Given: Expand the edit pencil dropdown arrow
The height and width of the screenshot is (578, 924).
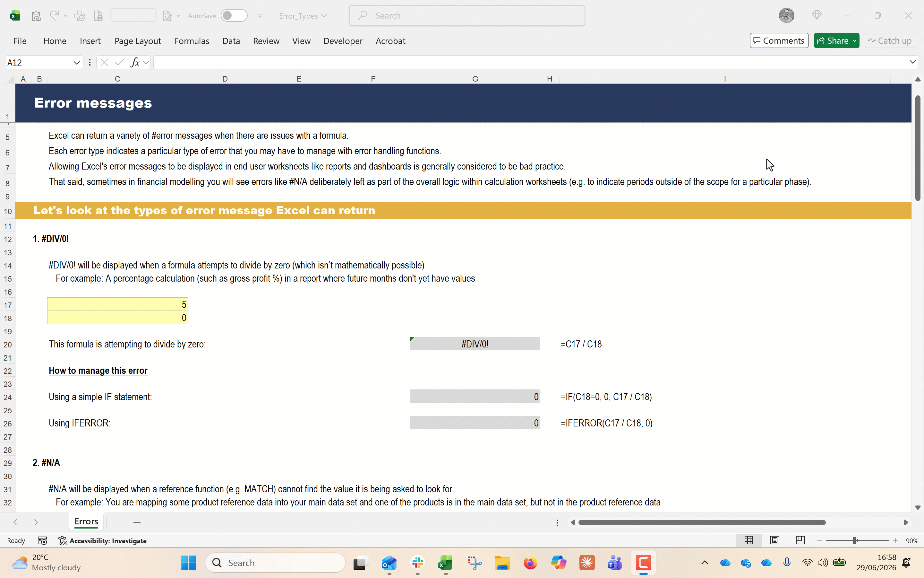Looking at the screenshot, I should coord(178,16).
